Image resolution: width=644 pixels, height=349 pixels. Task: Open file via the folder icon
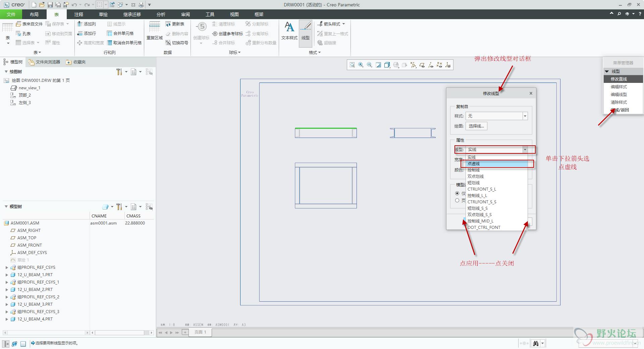(x=42, y=5)
